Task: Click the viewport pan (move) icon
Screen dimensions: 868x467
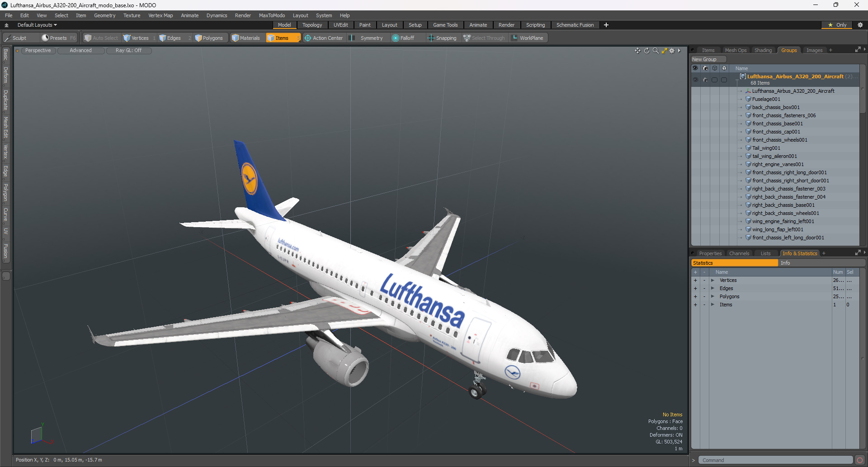Action: click(x=637, y=51)
